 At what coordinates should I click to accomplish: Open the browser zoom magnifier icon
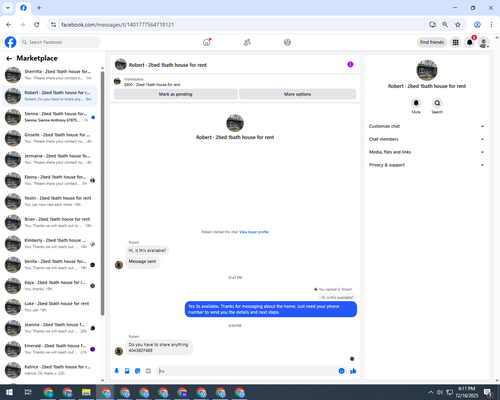[445, 25]
